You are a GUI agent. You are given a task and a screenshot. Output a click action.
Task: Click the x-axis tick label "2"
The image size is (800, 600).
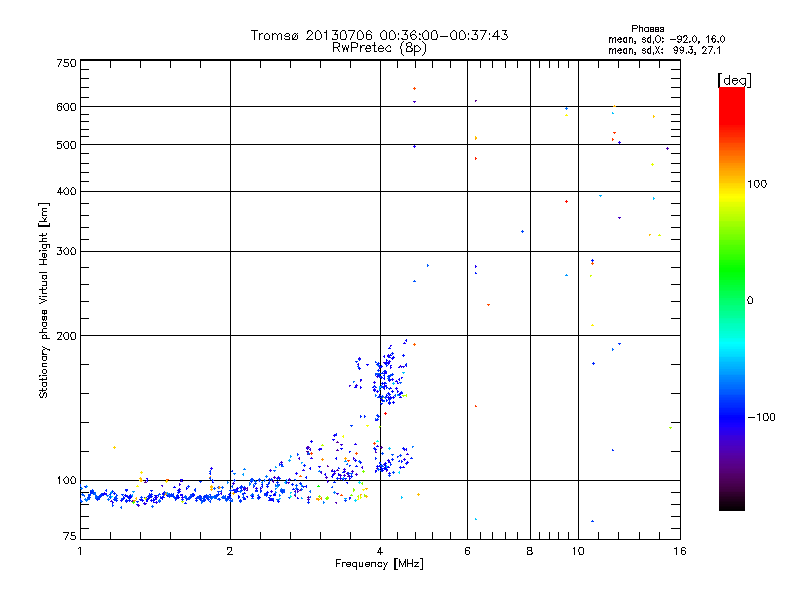point(230,551)
